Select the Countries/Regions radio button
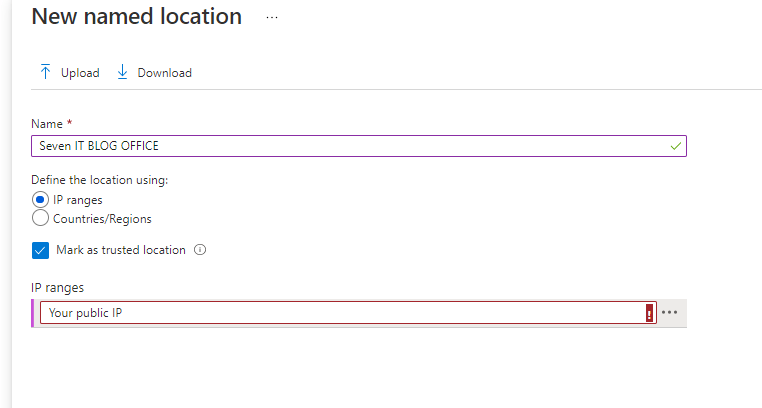 (41, 218)
